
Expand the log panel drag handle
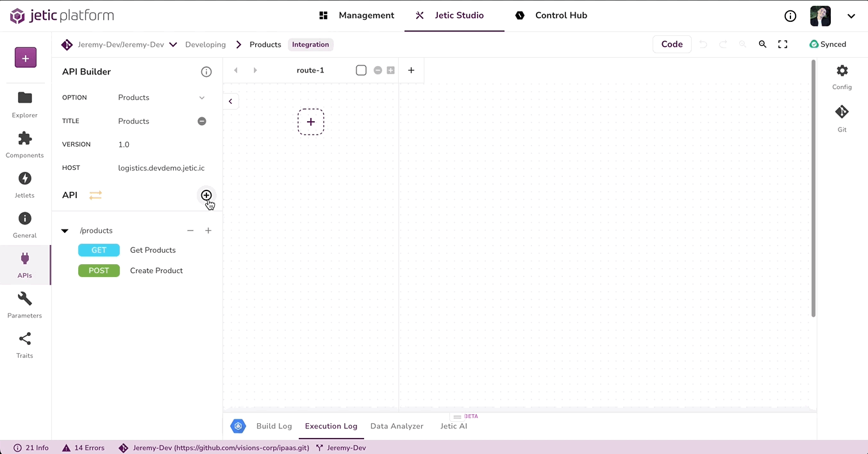457,417
